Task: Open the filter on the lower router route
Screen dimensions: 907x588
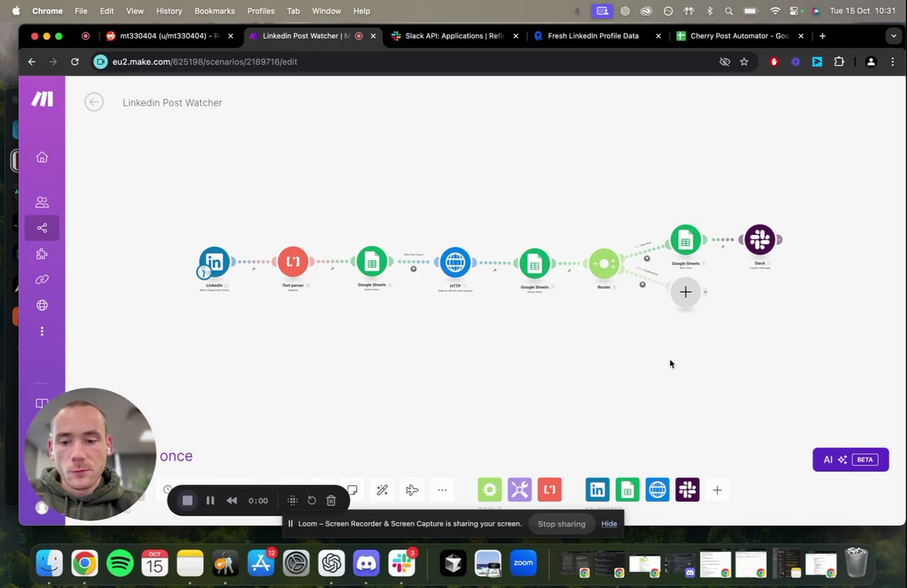Action: 643,284
